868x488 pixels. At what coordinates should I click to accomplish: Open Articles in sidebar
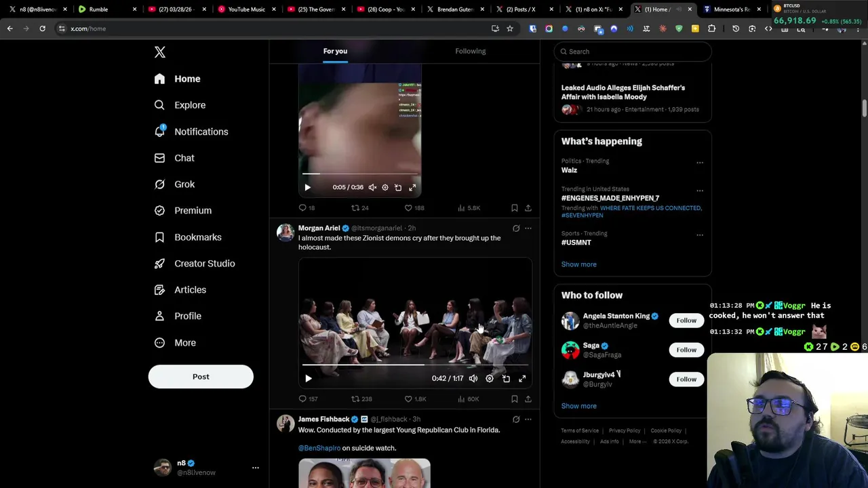(x=180, y=289)
